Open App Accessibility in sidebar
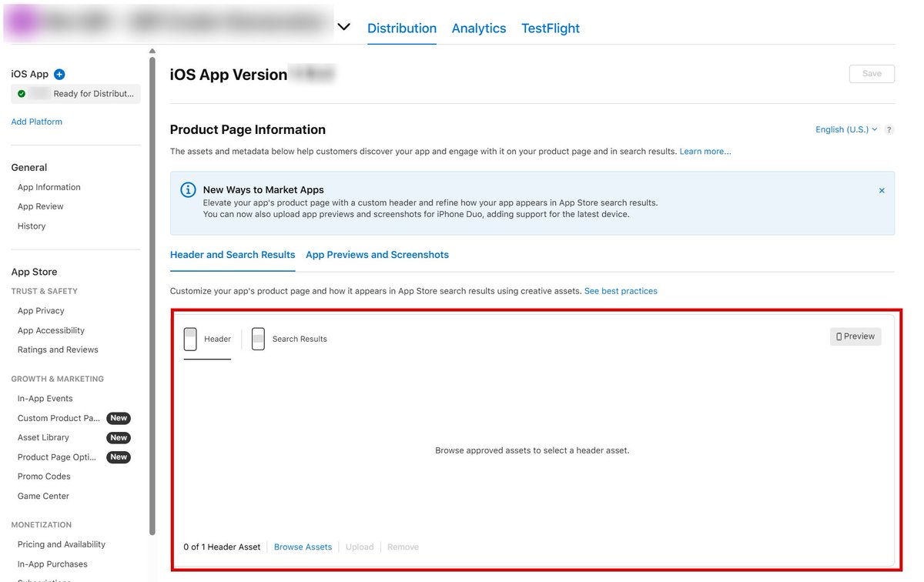The width and height of the screenshot is (924, 582). [51, 331]
